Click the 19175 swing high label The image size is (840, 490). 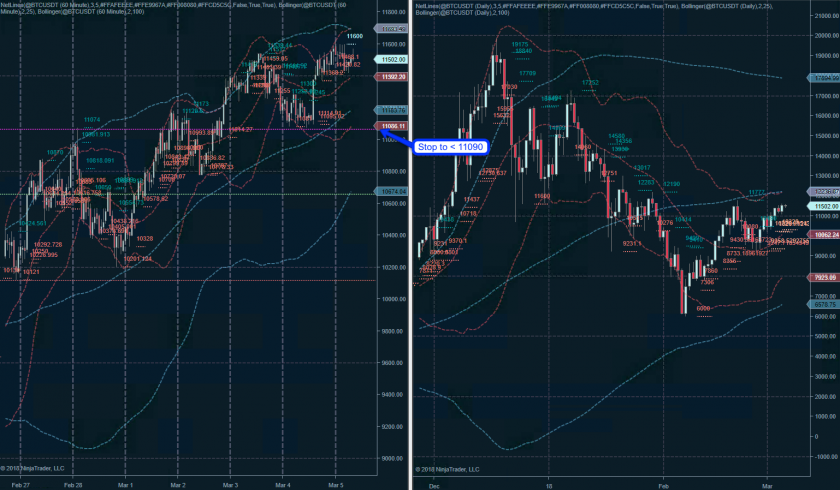520,44
